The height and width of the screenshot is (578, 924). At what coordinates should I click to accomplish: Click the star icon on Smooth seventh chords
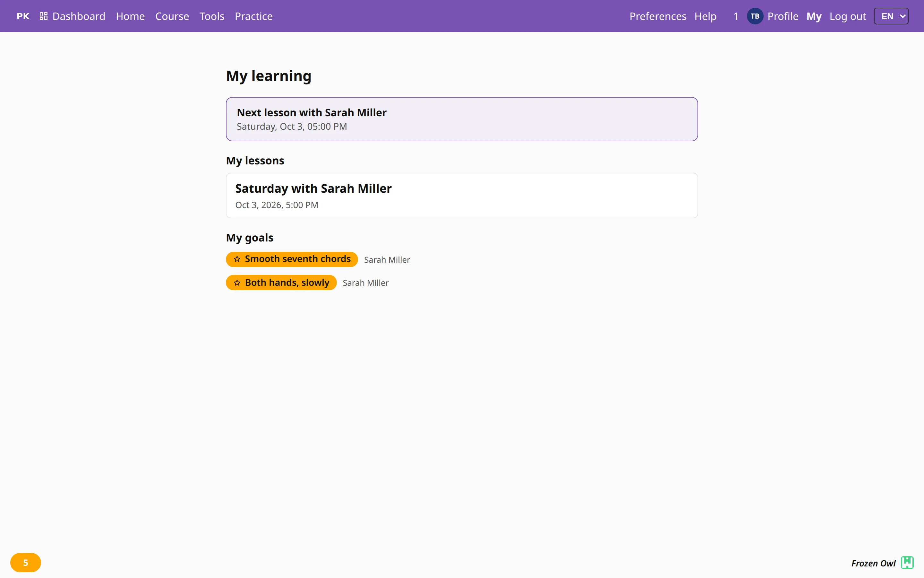tap(237, 259)
